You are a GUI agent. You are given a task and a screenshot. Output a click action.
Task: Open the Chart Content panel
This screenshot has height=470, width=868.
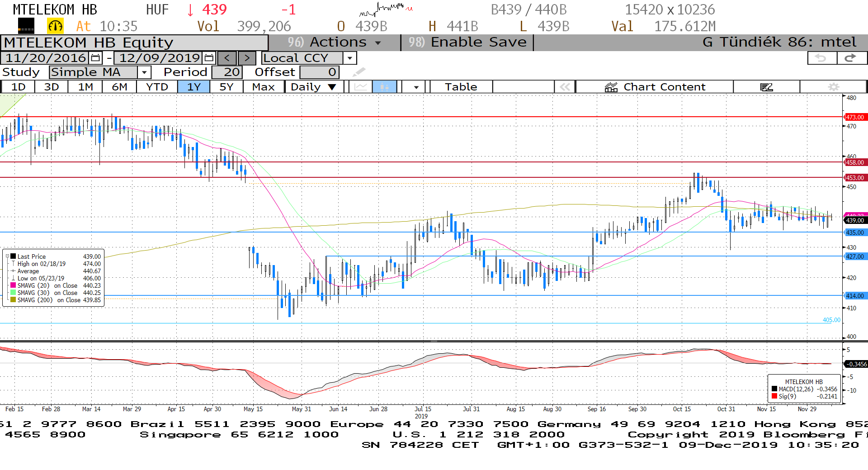pos(655,87)
